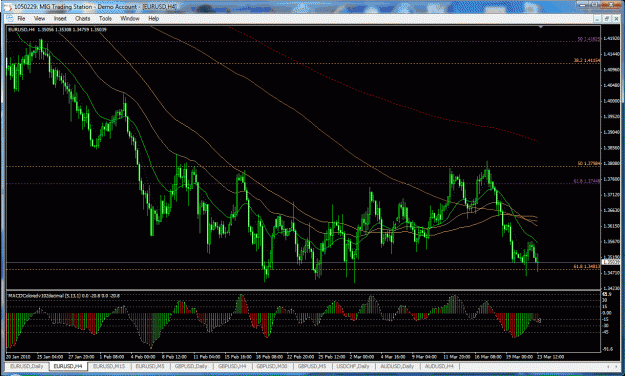
Task: Open the GBPUSD,H4 chart tab
Action: (232, 366)
